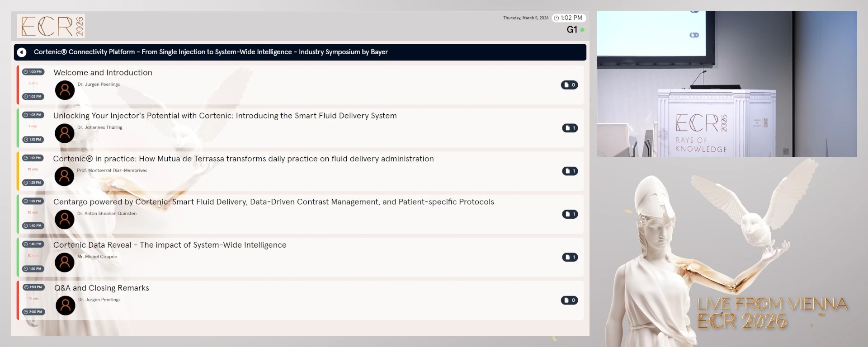Open Dr. Johannes Thüring's speaker avatar
Image resolution: width=868 pixels, height=347 pixels.
(65, 133)
